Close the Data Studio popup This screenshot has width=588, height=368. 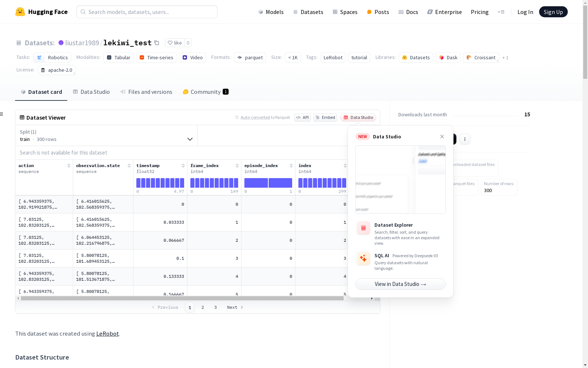442,137
